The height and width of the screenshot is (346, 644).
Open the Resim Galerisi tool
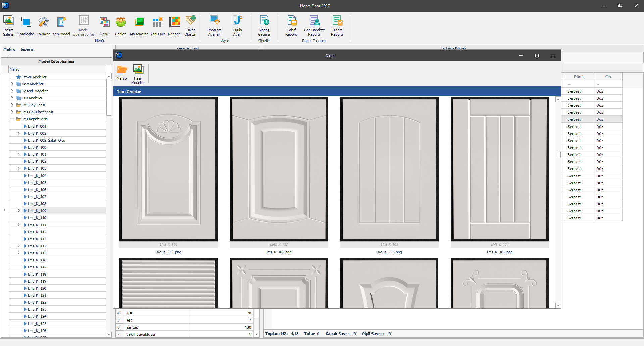(8, 26)
